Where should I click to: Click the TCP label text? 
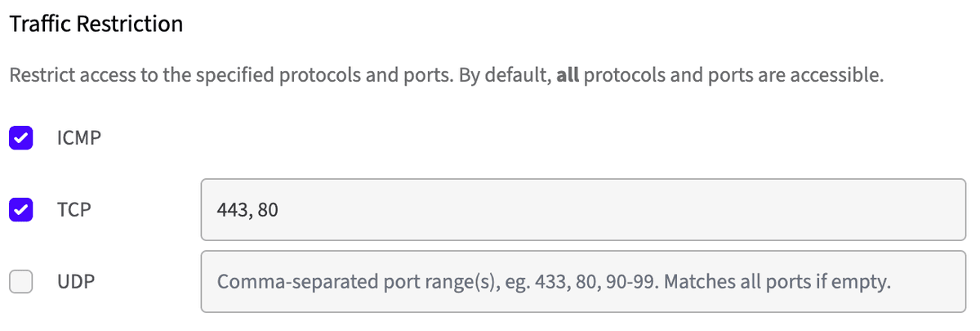(73, 210)
